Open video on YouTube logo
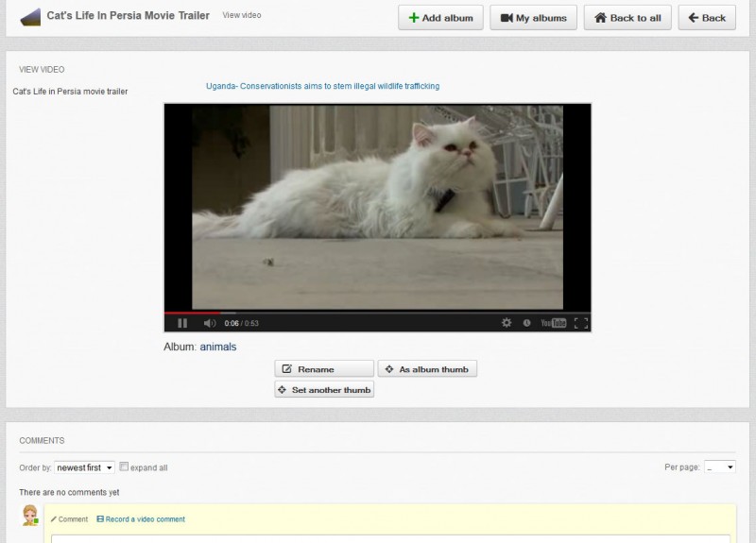756x543 pixels. coord(554,323)
